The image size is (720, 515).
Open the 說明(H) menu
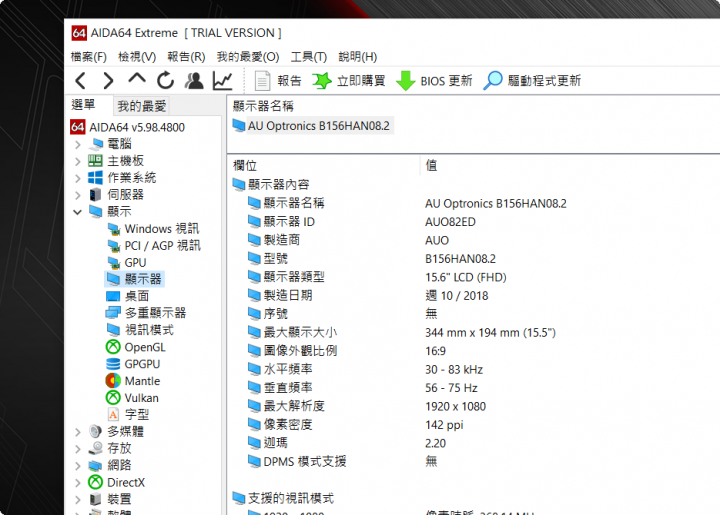[358, 57]
